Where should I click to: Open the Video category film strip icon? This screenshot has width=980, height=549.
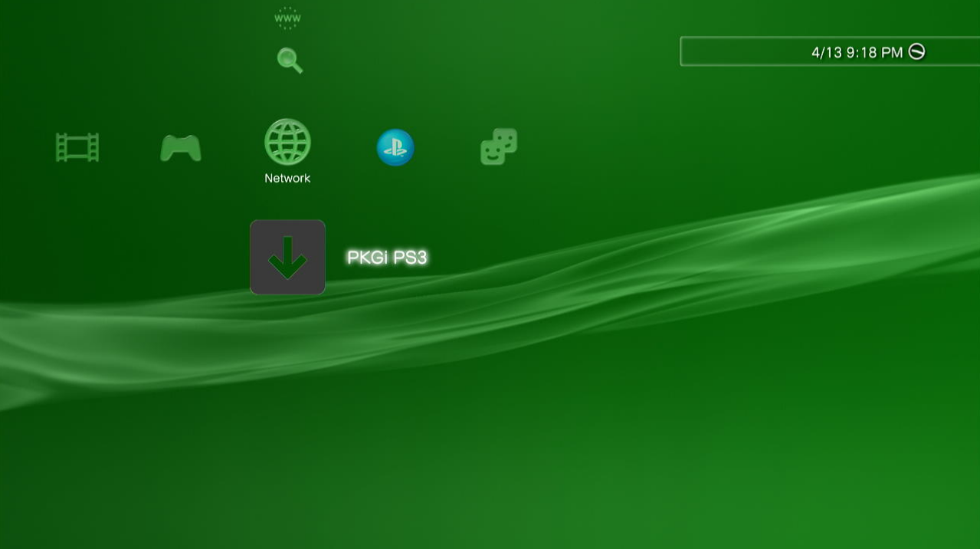[77, 147]
